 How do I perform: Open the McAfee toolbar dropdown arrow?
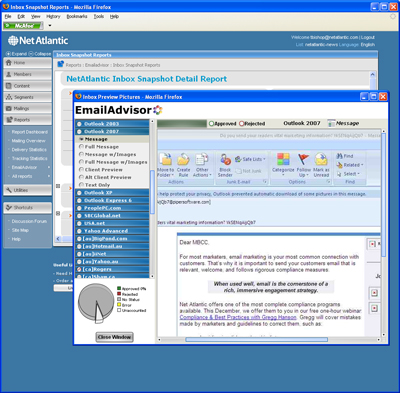click(50, 26)
